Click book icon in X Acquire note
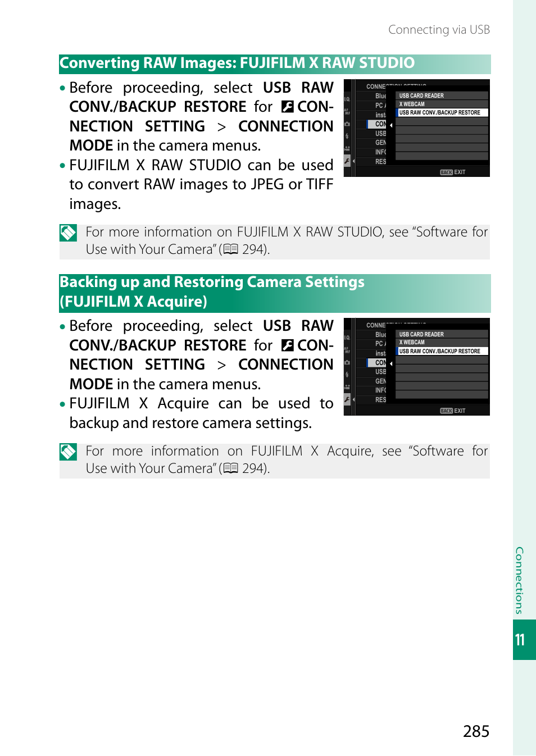Viewport: 536px width, 756px height. point(231,468)
